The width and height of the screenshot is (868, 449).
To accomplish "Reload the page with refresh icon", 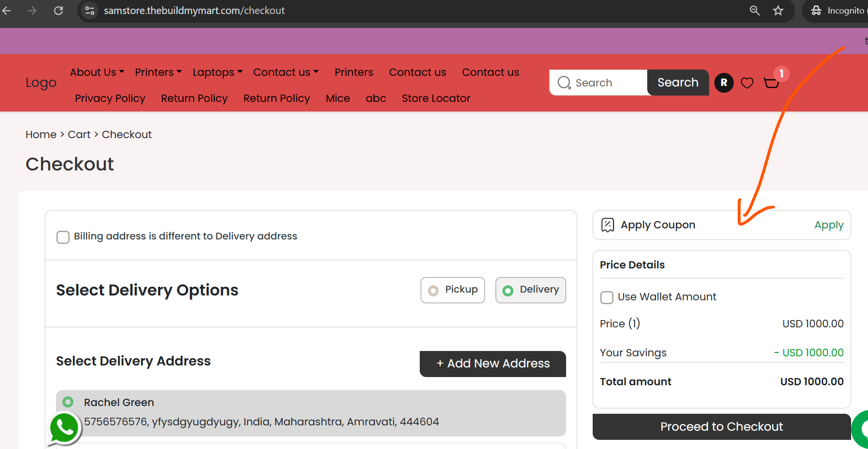I will 58,11.
